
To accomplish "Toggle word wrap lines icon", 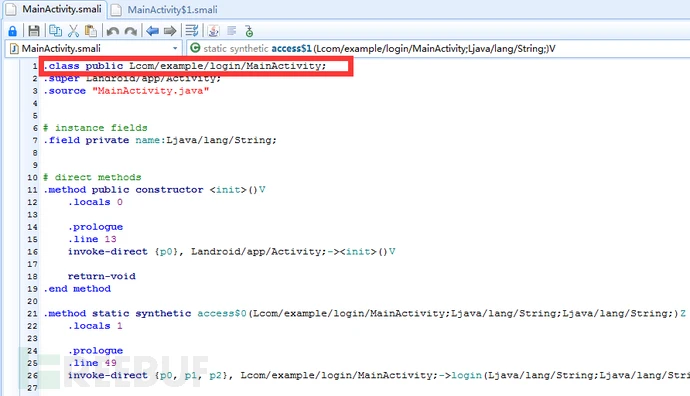I will (192, 31).
